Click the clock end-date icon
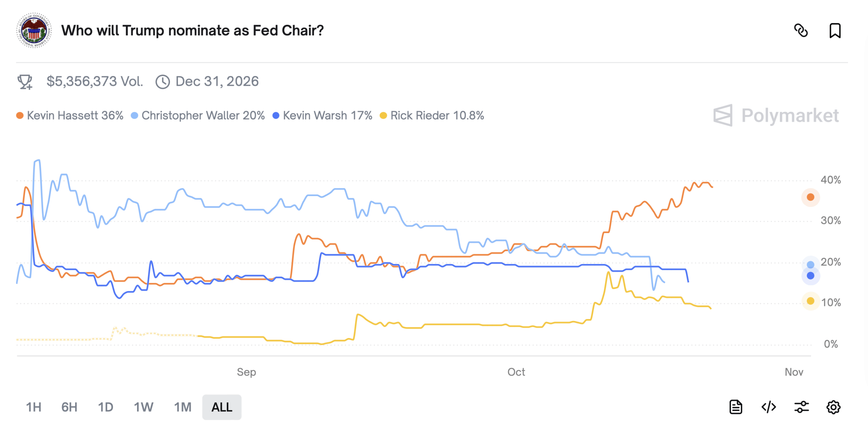The width and height of the screenshot is (868, 434). pyautogui.click(x=163, y=82)
